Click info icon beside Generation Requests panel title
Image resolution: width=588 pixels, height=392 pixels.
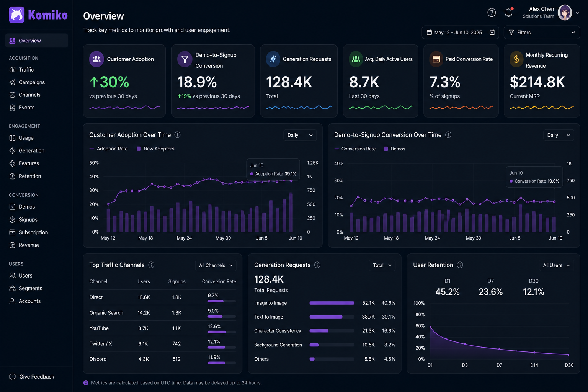(317, 265)
